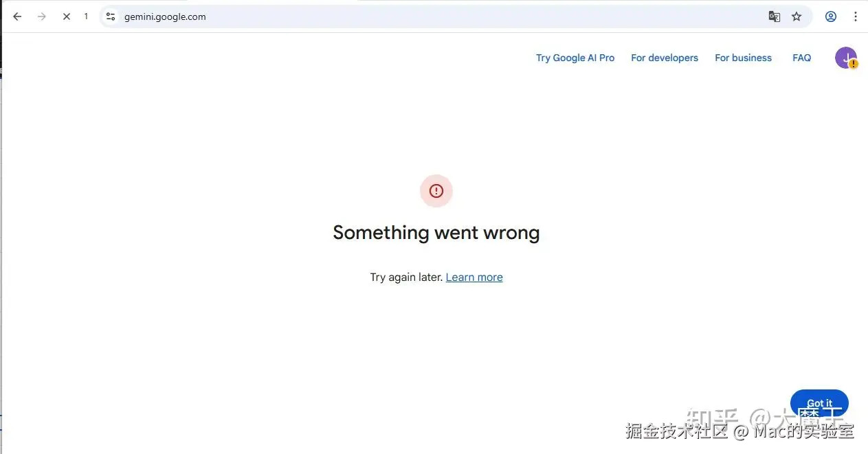This screenshot has height=454, width=868.
Task: Open Chrome's three-dot menu
Action: point(856,16)
